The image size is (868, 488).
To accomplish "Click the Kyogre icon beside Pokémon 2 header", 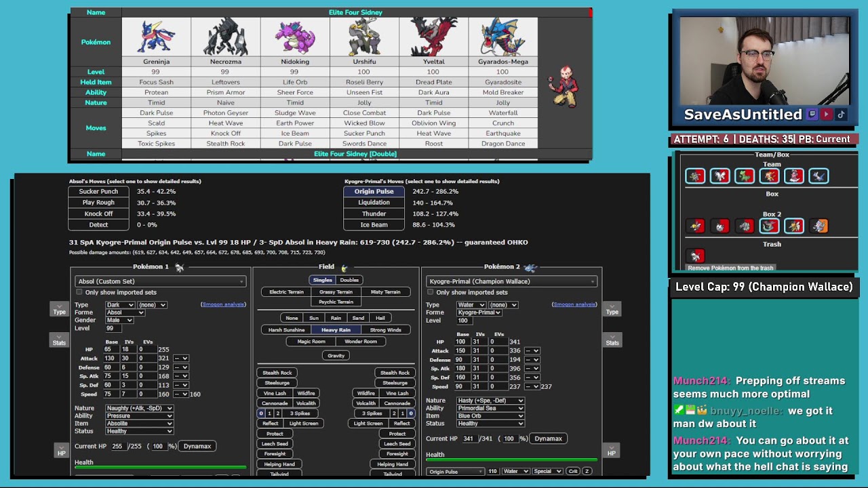I will 530,268.
